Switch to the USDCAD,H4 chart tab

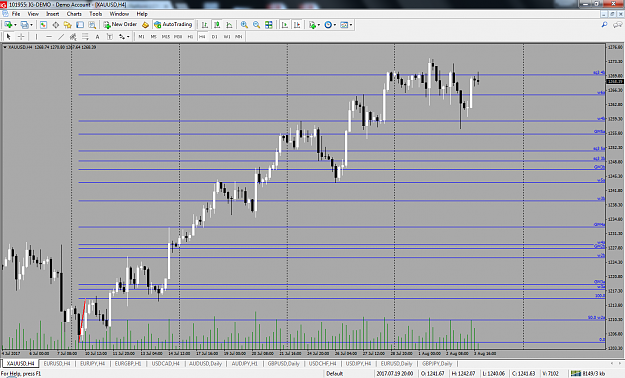pyautogui.click(x=165, y=364)
